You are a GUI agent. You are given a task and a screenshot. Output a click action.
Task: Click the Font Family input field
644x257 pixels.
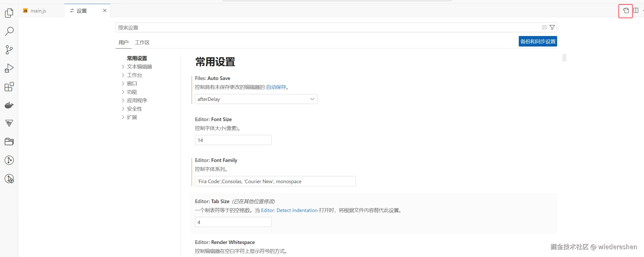pos(275,181)
